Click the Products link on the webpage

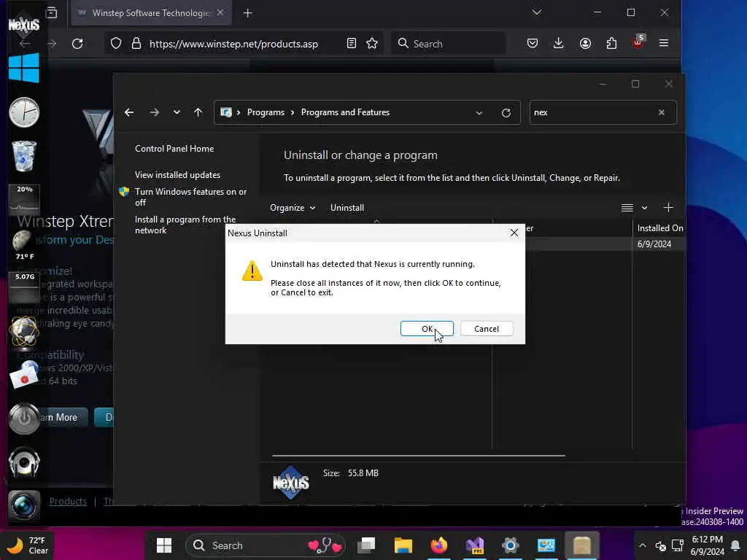click(68, 501)
